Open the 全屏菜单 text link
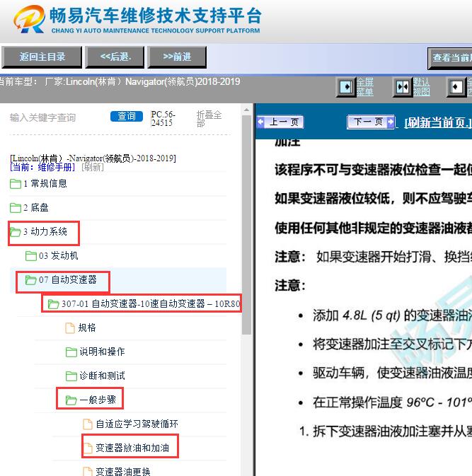This screenshot has height=476, width=472. coord(364,87)
